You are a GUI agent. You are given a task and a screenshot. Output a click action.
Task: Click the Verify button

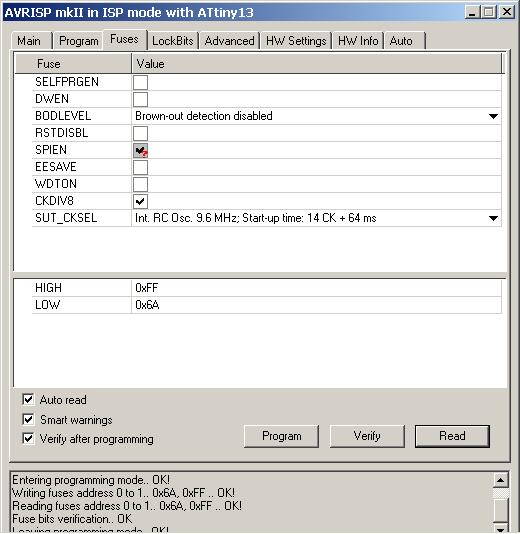(367, 436)
